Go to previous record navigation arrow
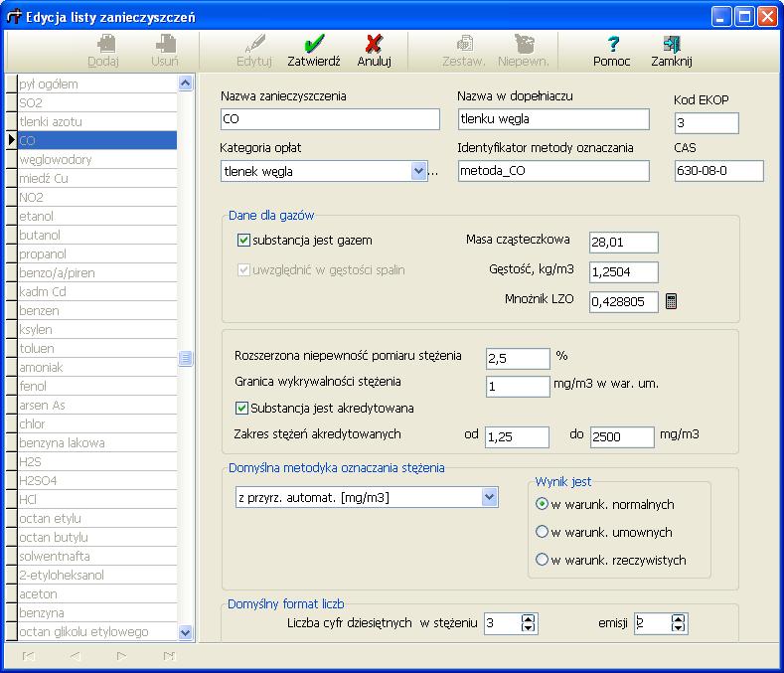The image size is (784, 673). tap(75, 656)
